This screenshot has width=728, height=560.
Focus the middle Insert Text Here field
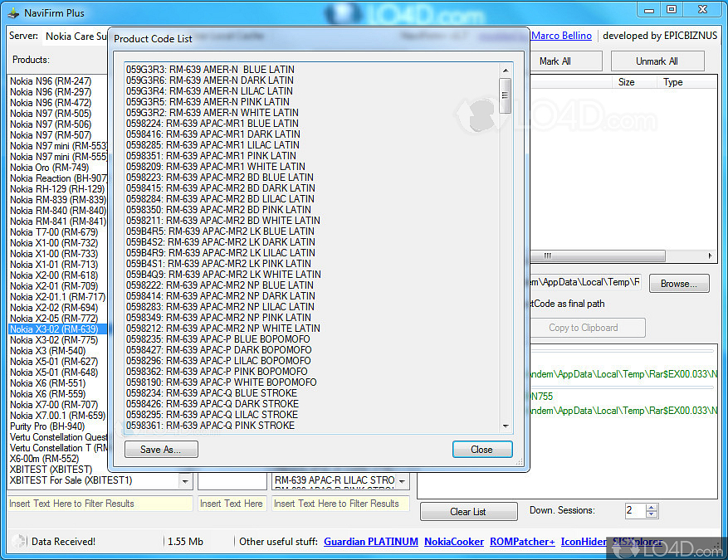pos(232,504)
